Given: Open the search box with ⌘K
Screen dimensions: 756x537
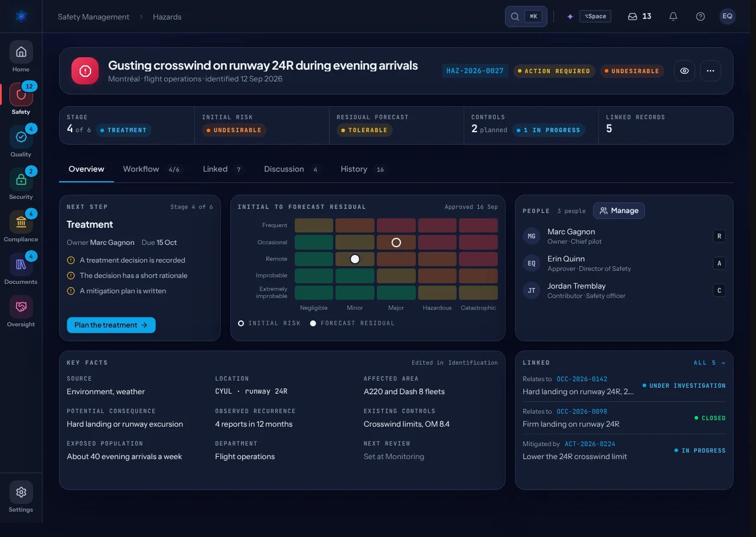Looking at the screenshot, I should point(526,17).
